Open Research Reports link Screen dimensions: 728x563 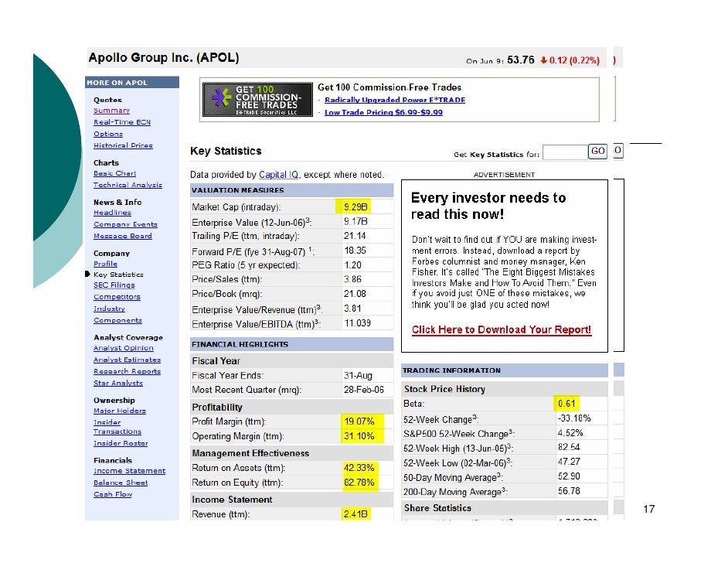click(x=128, y=371)
